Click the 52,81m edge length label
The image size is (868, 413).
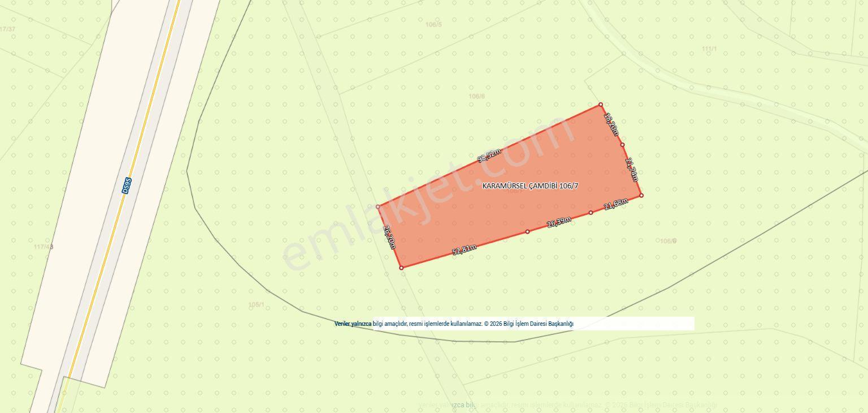point(464,249)
